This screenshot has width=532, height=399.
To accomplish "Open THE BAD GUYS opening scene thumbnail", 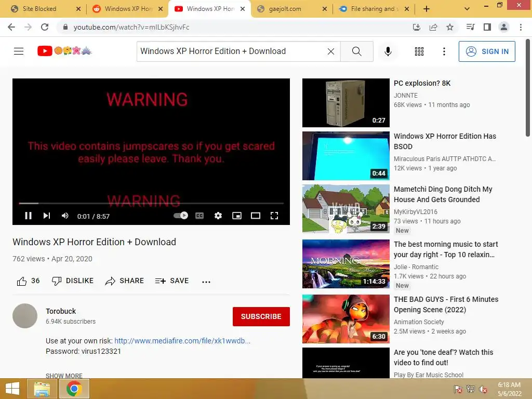I will (345, 319).
